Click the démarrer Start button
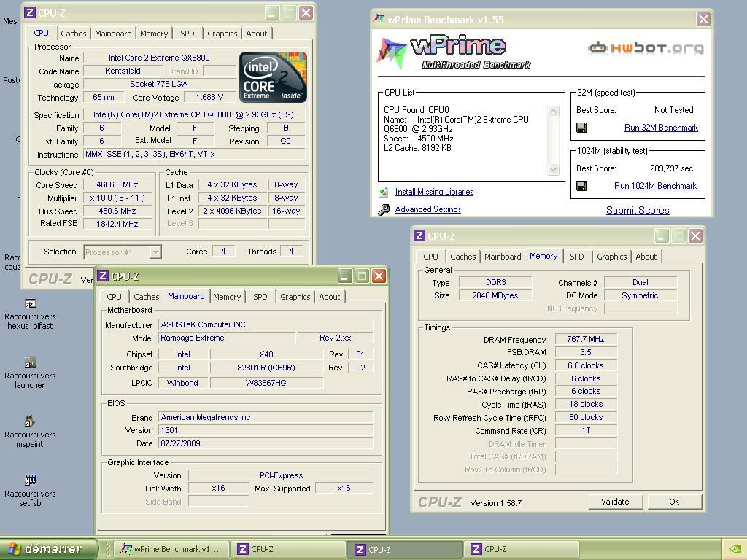Screen dimensions: 747x560 (x=49, y=549)
